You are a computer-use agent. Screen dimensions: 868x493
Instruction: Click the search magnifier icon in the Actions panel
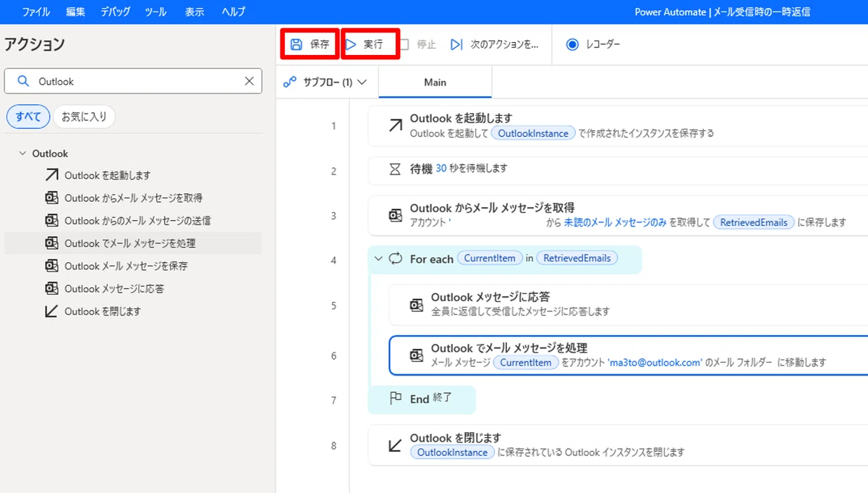[x=23, y=81]
